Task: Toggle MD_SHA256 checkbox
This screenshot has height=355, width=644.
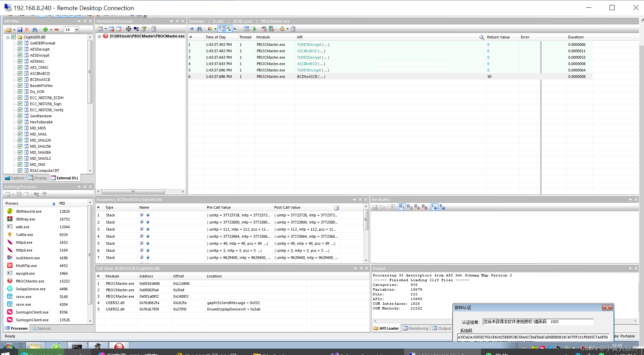Action: click(x=20, y=146)
